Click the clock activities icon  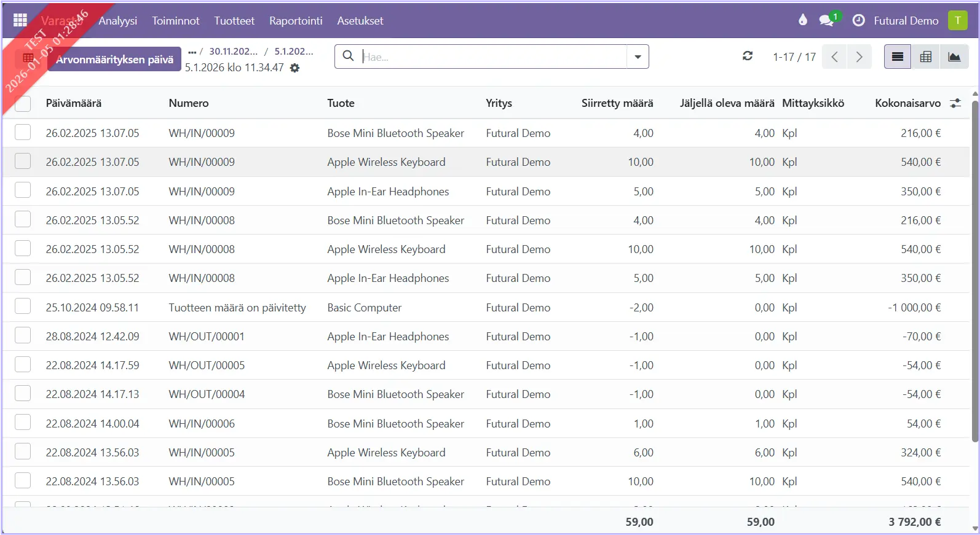click(x=858, y=20)
